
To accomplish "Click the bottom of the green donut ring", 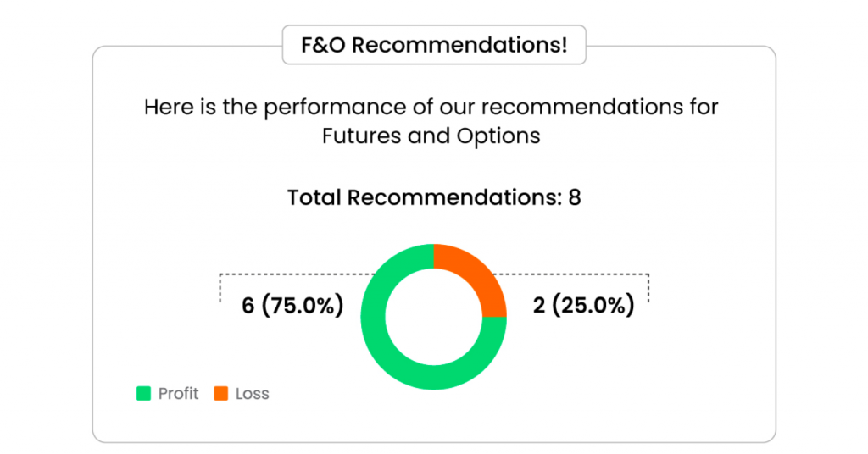I will (433, 378).
